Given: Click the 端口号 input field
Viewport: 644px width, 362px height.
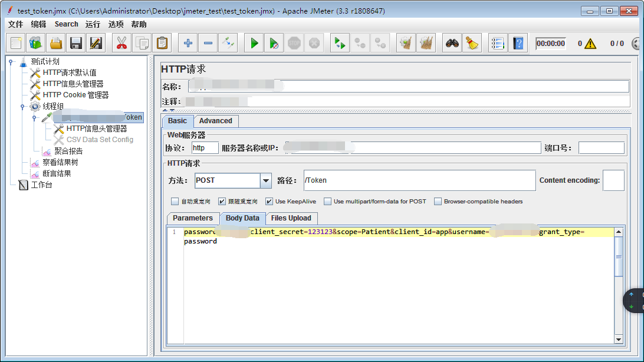Looking at the screenshot, I should point(602,148).
